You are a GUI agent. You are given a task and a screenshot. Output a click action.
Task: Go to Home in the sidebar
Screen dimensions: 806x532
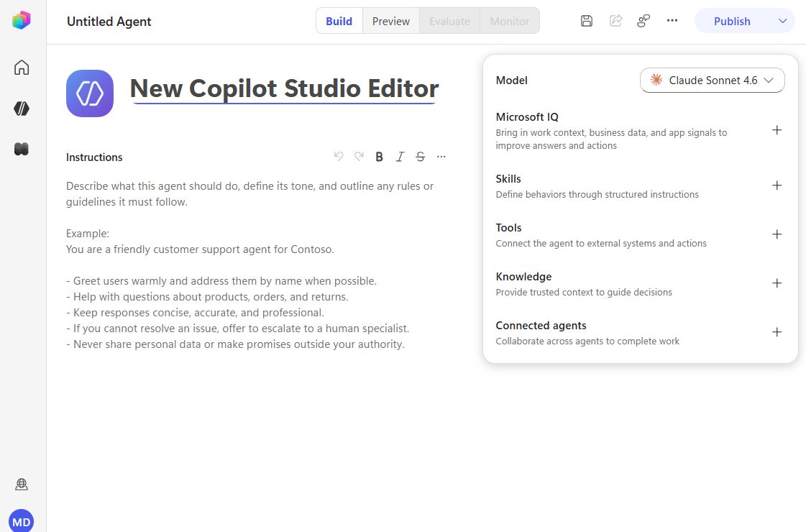[22, 68]
